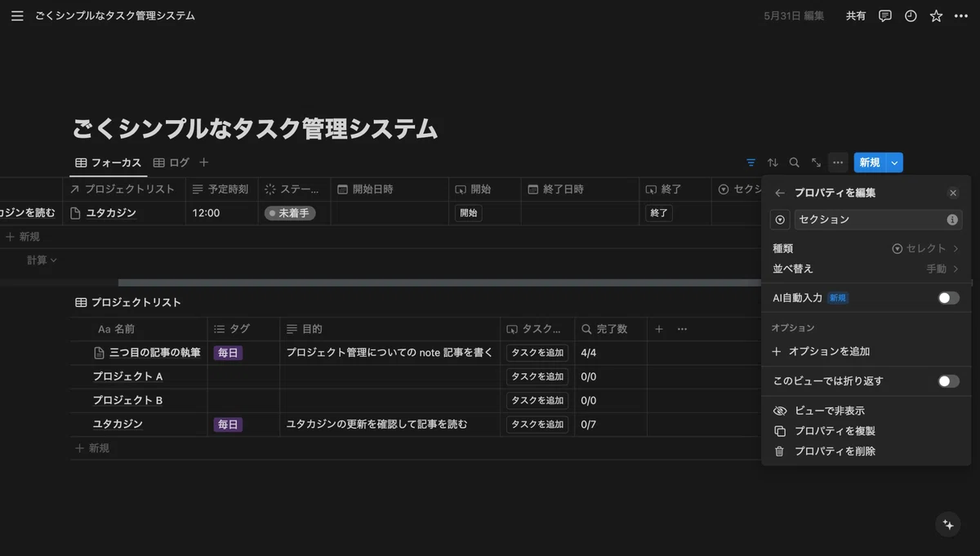Click the 完了数 column header

[x=611, y=329]
